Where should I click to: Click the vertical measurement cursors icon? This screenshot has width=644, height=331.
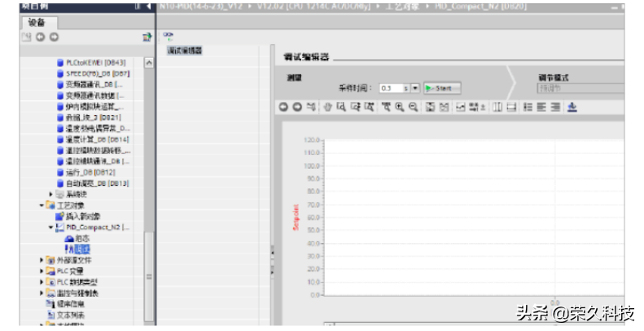[497, 107]
